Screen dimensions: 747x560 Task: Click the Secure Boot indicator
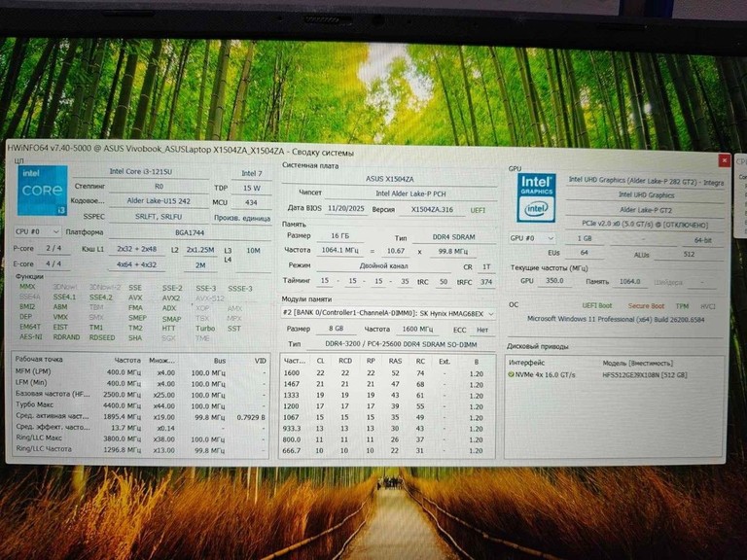click(646, 306)
